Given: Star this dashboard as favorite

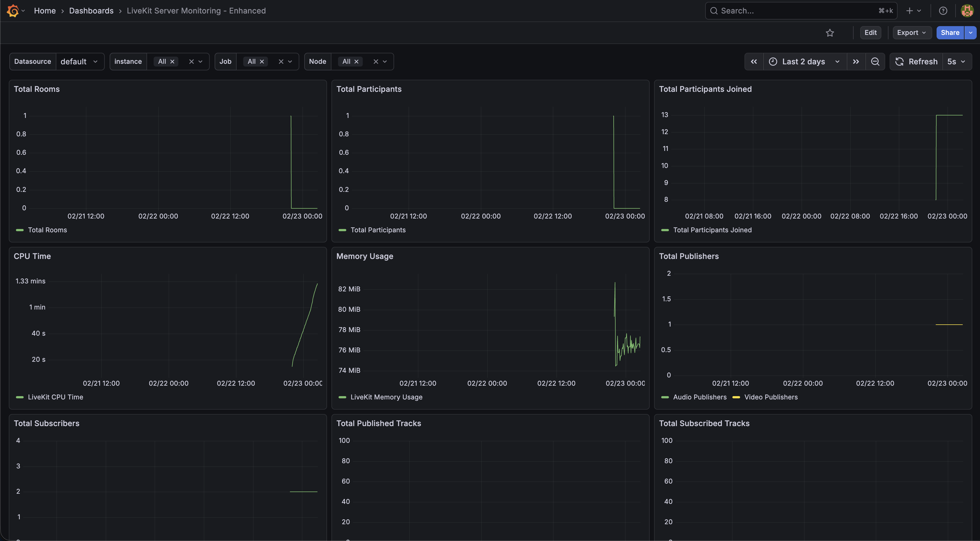Looking at the screenshot, I should click(830, 33).
